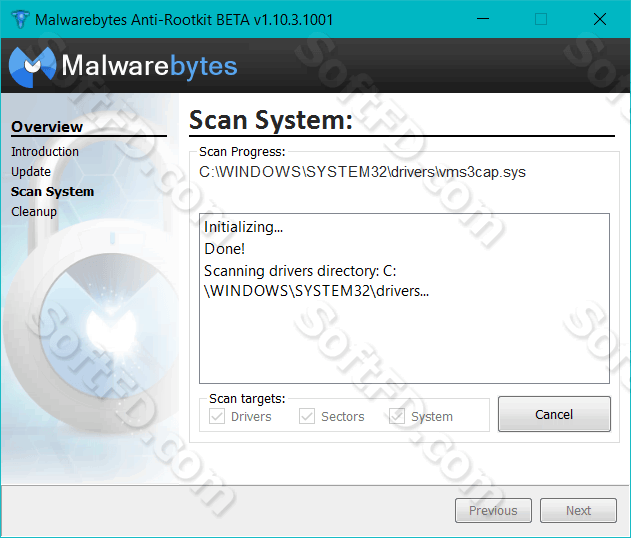Select Introduction in the Overview list
The height and width of the screenshot is (538, 631).
coord(45,152)
